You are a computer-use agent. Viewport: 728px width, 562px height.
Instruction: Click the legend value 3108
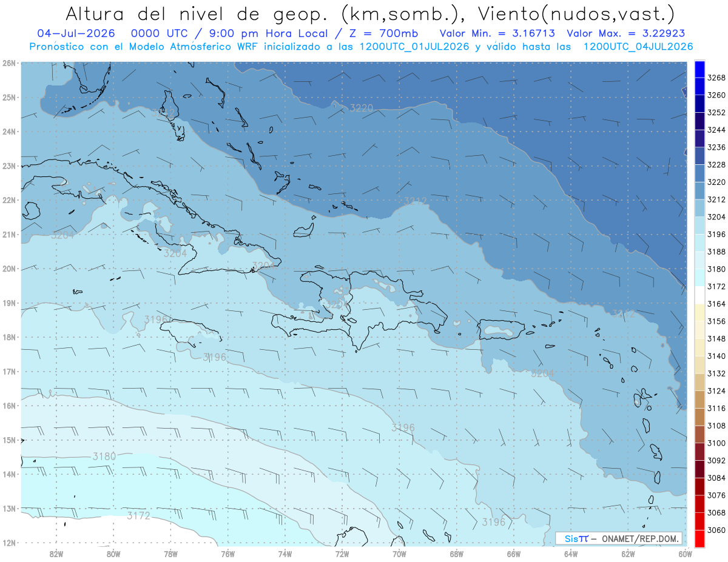click(x=716, y=426)
